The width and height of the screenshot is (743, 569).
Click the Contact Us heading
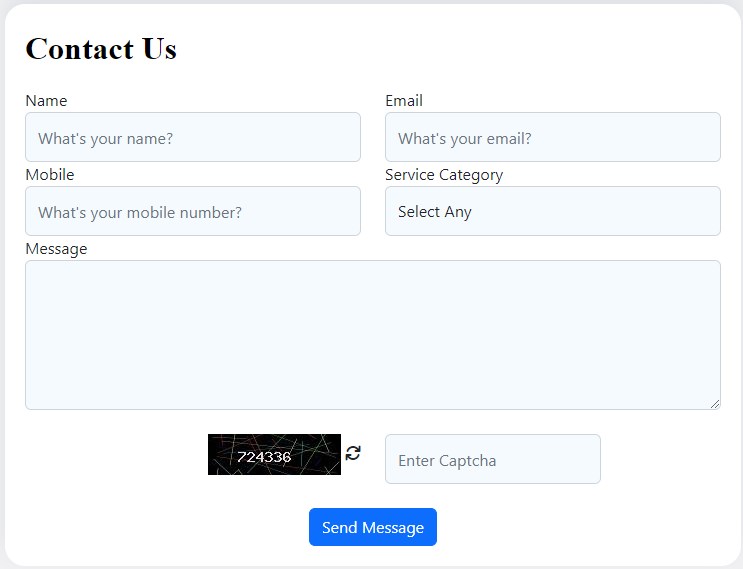point(101,49)
